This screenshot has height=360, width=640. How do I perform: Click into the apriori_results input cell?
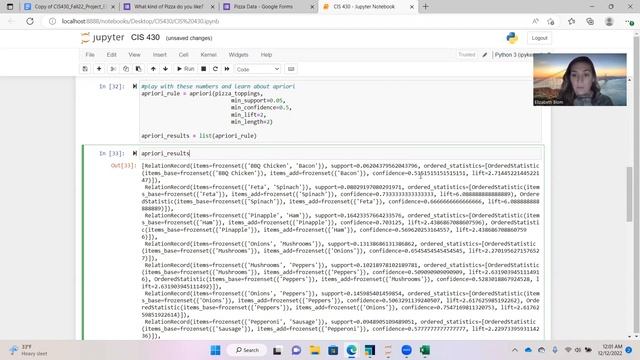pyautogui.click(x=340, y=153)
